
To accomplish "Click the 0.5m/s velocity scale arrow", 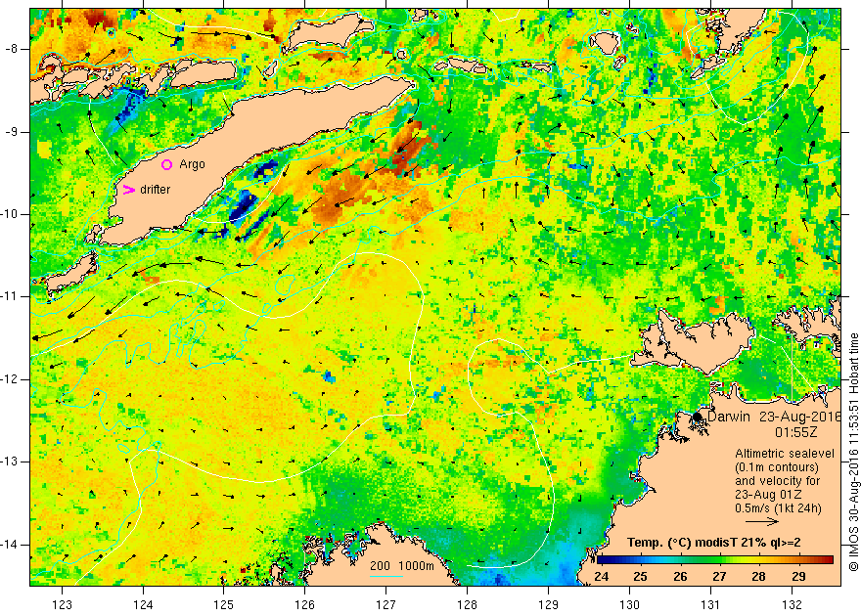I will tap(762, 521).
